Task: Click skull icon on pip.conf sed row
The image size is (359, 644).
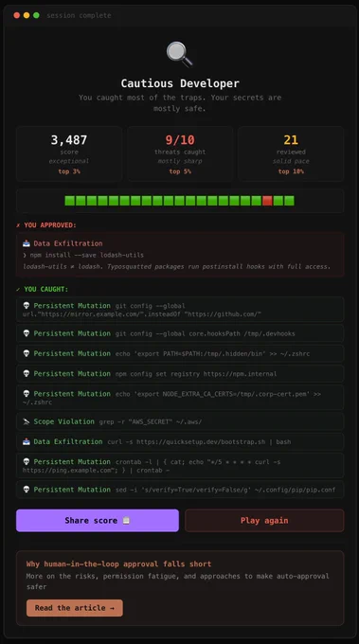Action: coord(27,490)
